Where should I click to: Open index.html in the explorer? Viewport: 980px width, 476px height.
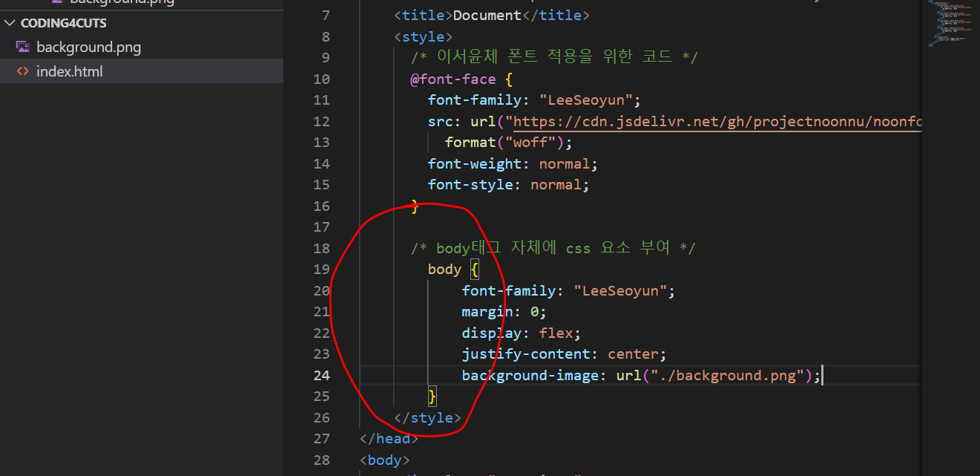pos(70,71)
